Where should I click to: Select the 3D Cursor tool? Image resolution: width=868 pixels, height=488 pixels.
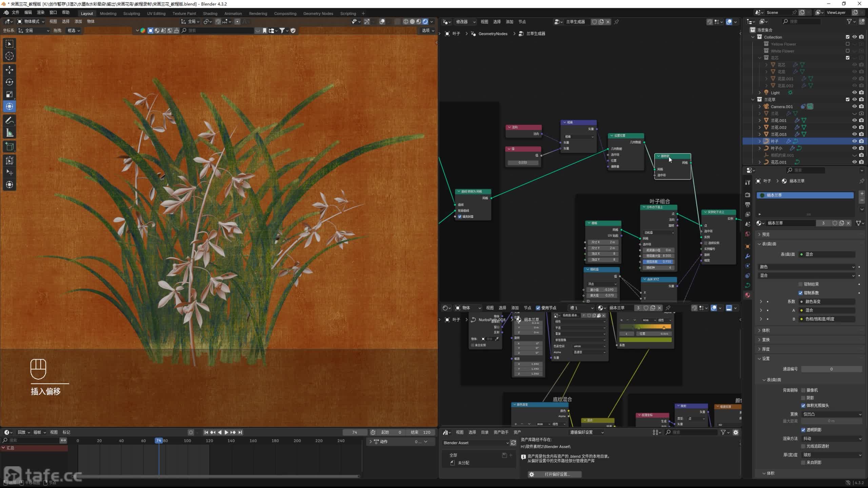pyautogui.click(x=9, y=56)
